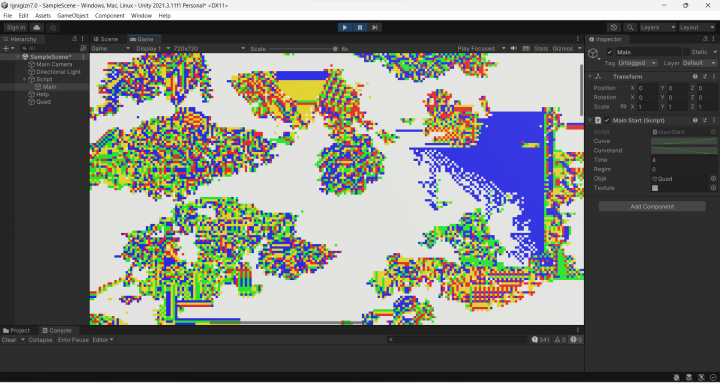Collapse the Transform component foldout
The image size is (720, 383).
(x=590, y=77)
